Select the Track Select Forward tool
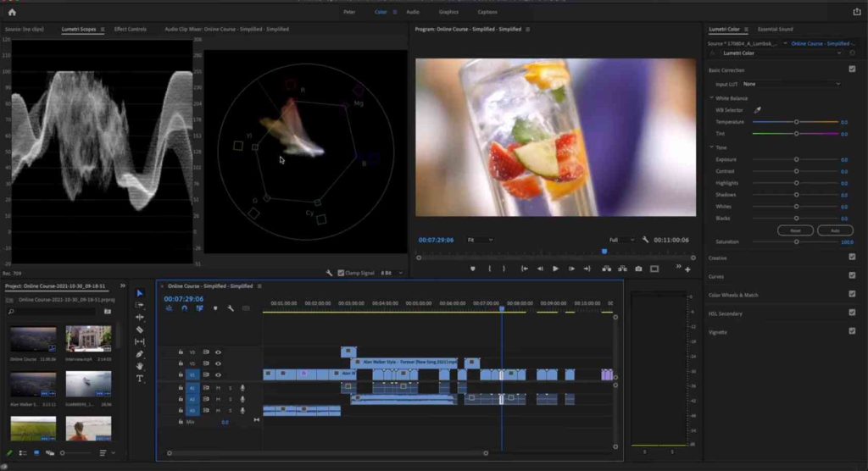 pos(140,305)
